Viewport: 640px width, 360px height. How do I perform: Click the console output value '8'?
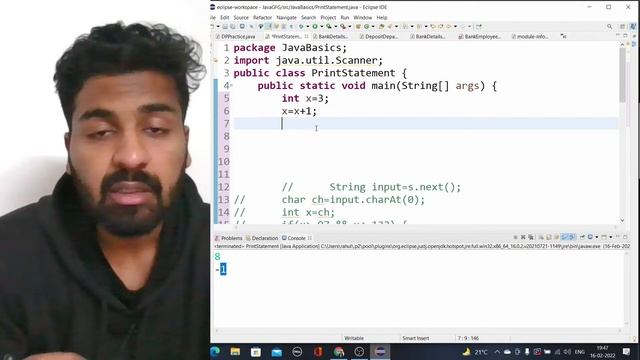[218, 256]
